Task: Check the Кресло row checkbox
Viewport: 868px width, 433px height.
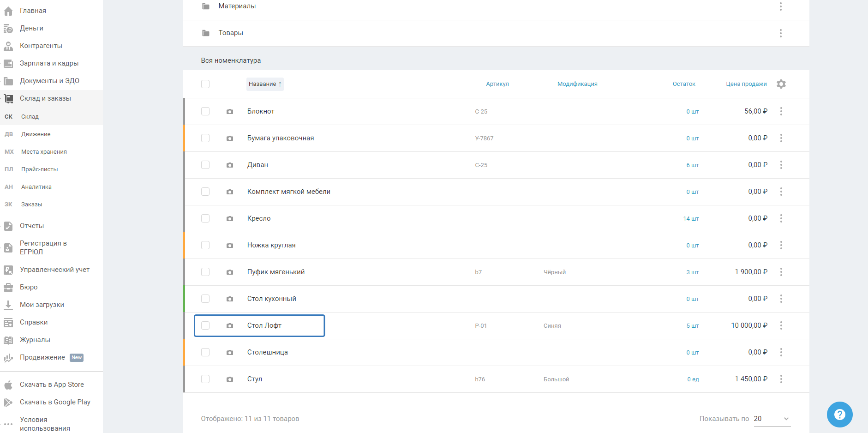Action: tap(205, 218)
